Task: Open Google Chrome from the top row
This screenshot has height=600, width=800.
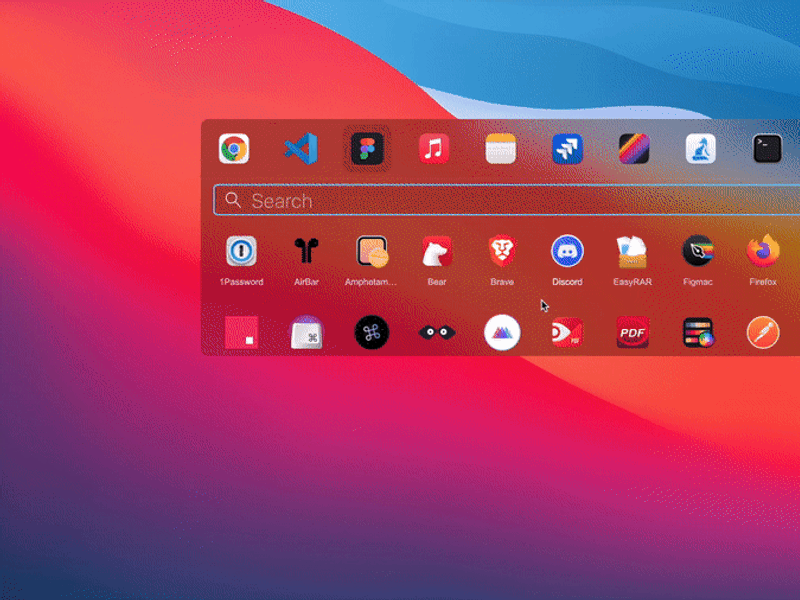Action: tap(234, 148)
